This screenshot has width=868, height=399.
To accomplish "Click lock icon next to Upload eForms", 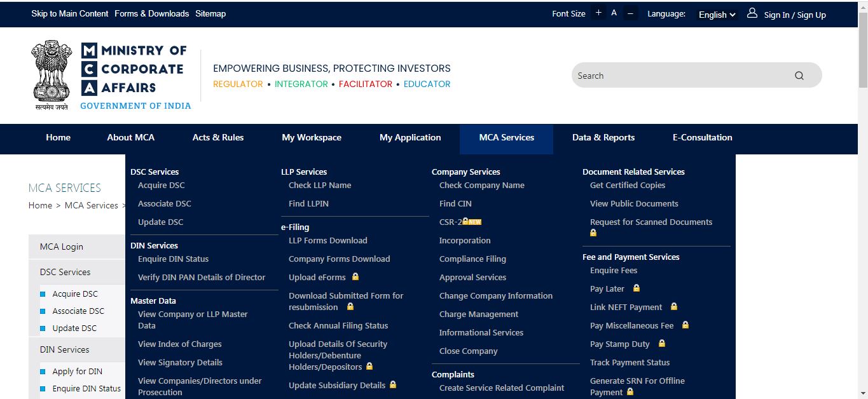I will pos(355,277).
